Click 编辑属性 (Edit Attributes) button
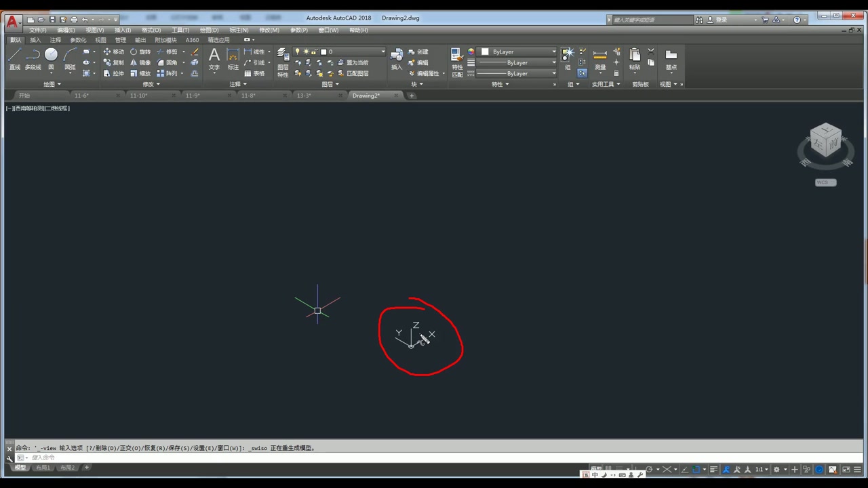This screenshot has height=488, width=868. 423,73
